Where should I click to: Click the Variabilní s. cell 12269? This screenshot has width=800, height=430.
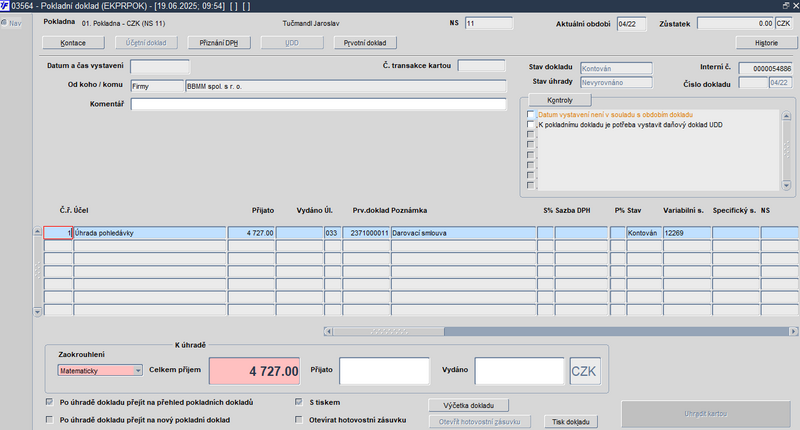687,233
